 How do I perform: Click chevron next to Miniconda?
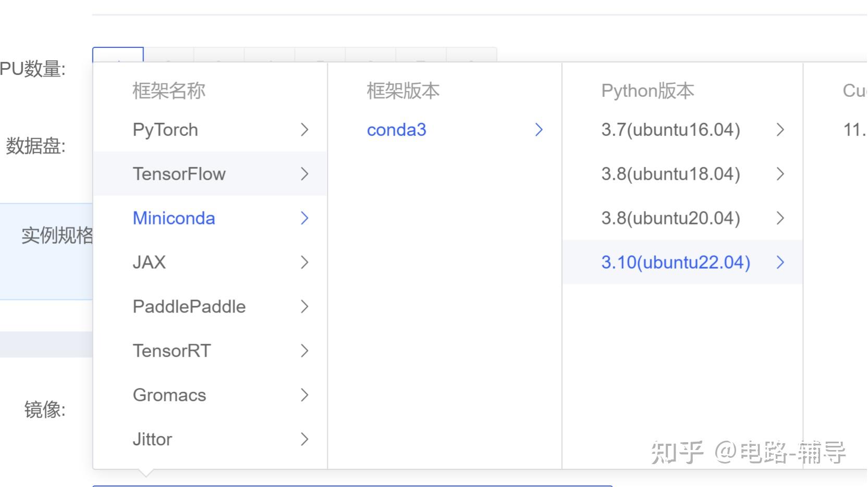[x=305, y=218]
